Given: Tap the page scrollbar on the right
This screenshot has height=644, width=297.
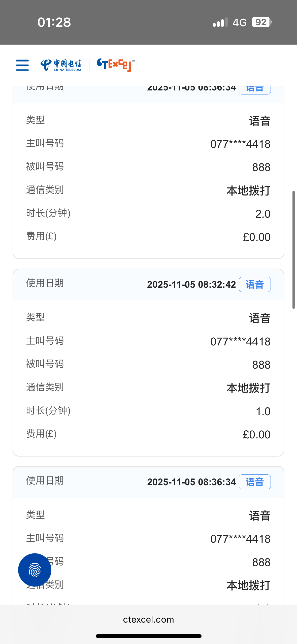Looking at the screenshot, I should (293, 250).
